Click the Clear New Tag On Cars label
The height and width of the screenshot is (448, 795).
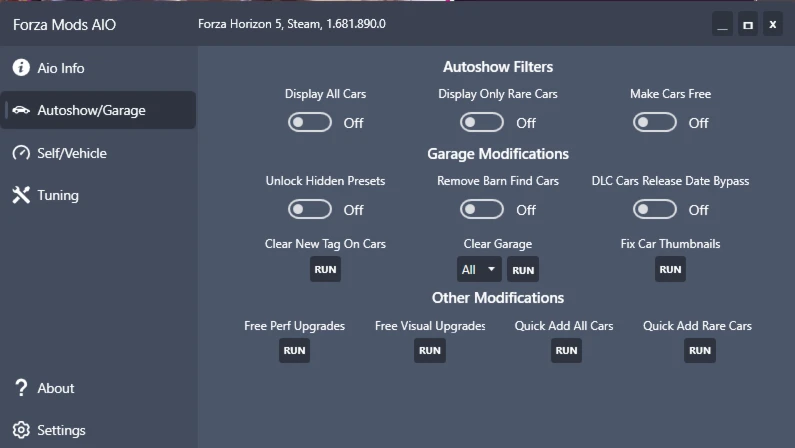pos(326,244)
